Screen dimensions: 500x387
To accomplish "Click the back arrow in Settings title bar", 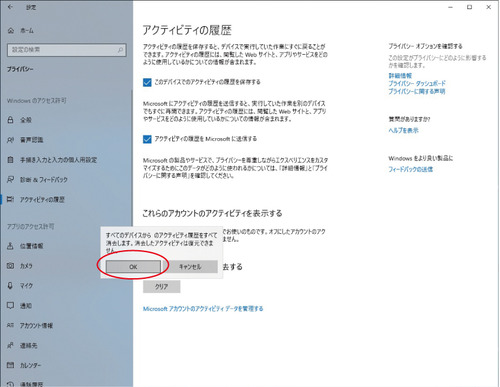I will click(10, 7).
